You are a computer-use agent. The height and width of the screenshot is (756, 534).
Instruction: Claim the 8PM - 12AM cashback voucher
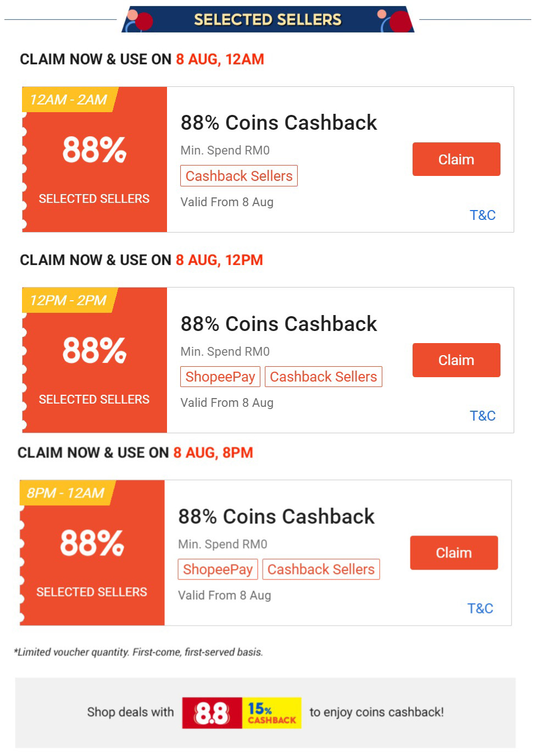(454, 553)
